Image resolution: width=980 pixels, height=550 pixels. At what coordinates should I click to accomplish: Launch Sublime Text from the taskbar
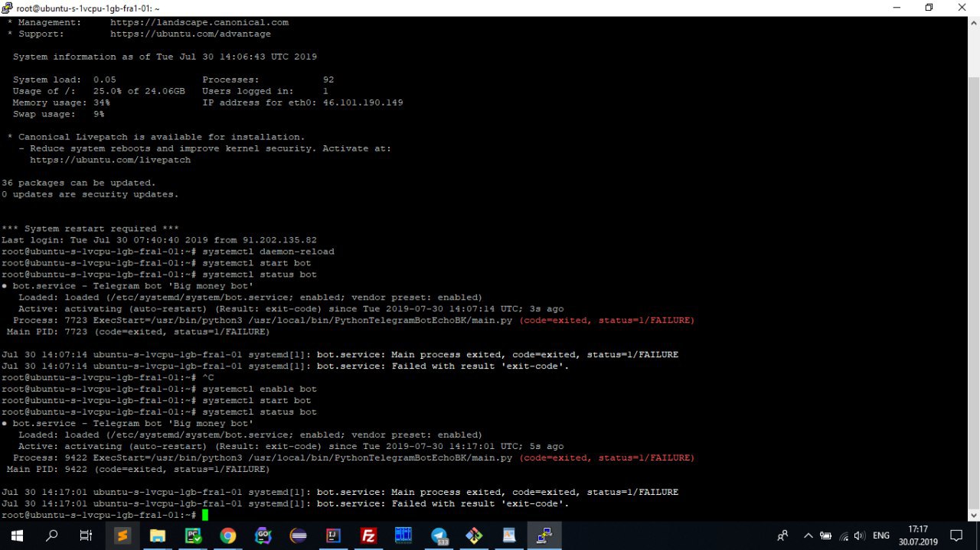point(122,535)
